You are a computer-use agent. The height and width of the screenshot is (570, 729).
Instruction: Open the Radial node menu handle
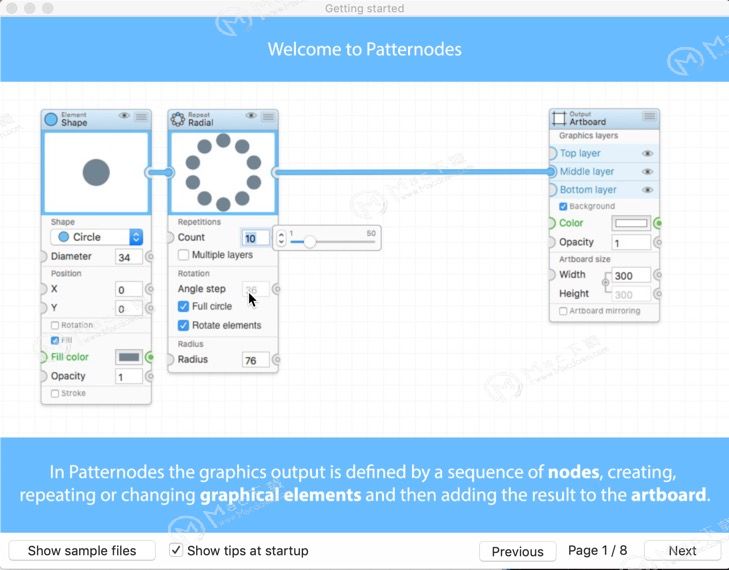pyautogui.click(x=268, y=116)
